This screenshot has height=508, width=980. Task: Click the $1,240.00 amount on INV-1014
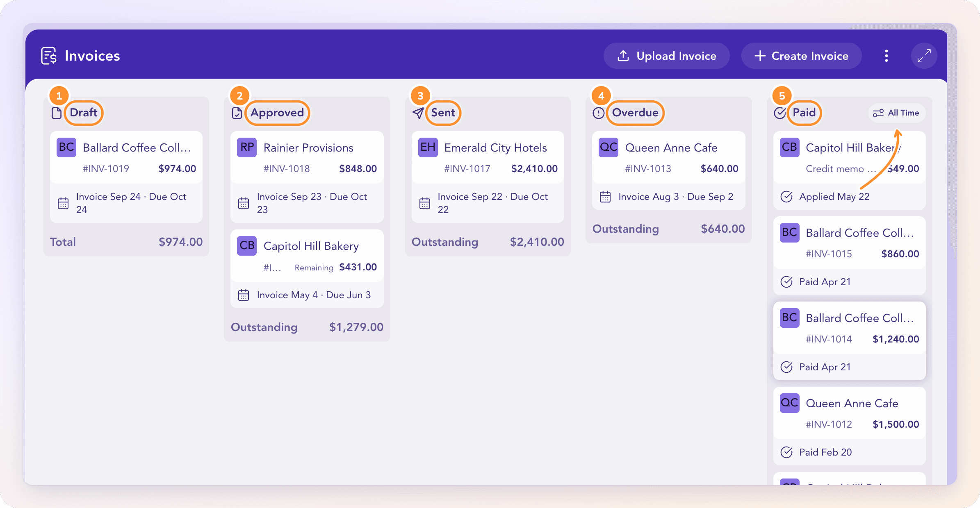[896, 339]
